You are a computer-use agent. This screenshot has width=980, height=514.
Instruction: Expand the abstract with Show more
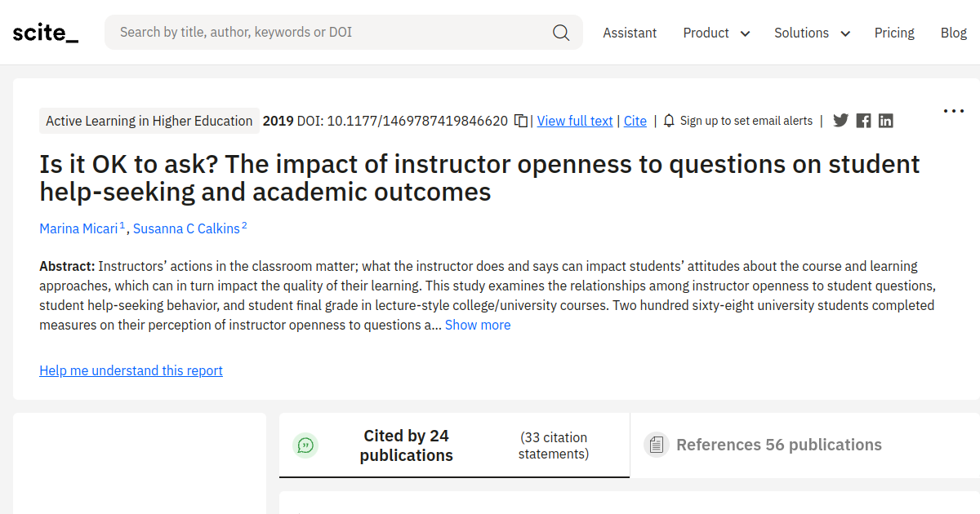[478, 325]
